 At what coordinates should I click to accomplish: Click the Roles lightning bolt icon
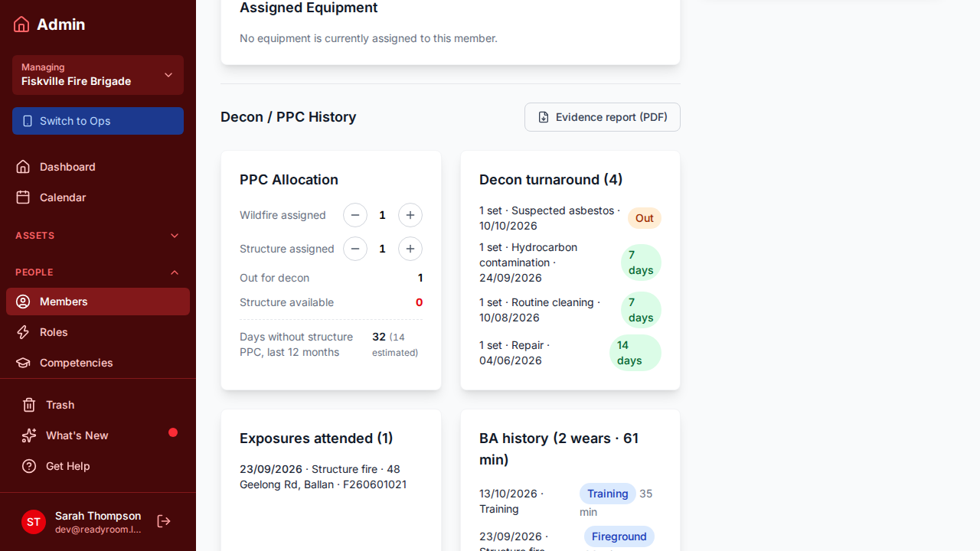pos(23,332)
